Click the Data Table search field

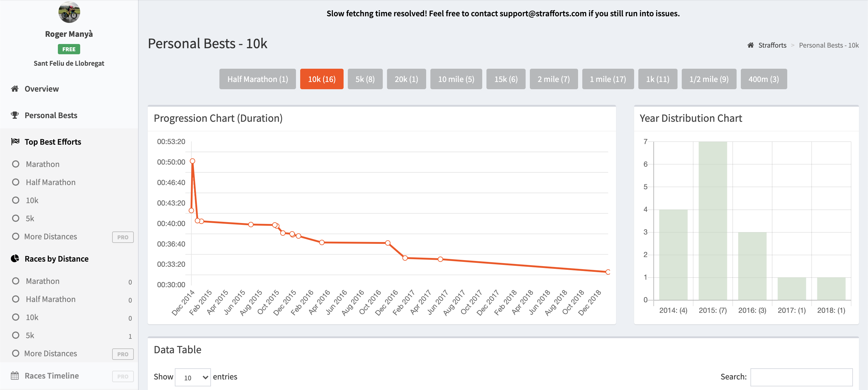[x=801, y=377]
